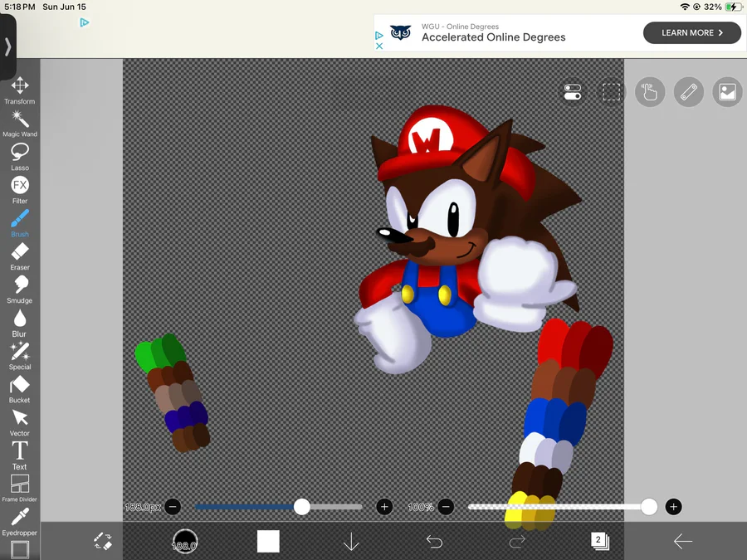Image resolution: width=747 pixels, height=560 pixels.
Task: Increase brush size with plus button
Action: point(384,507)
